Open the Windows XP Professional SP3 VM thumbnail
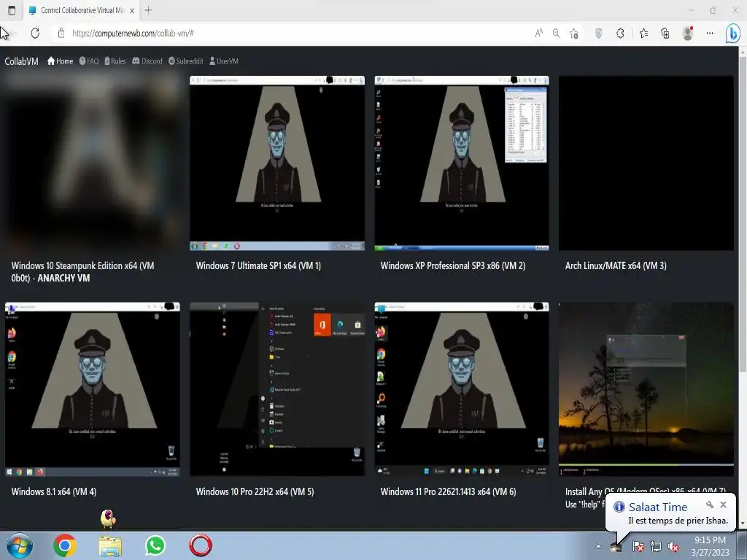Screen dimensions: 747x560 click(462, 163)
